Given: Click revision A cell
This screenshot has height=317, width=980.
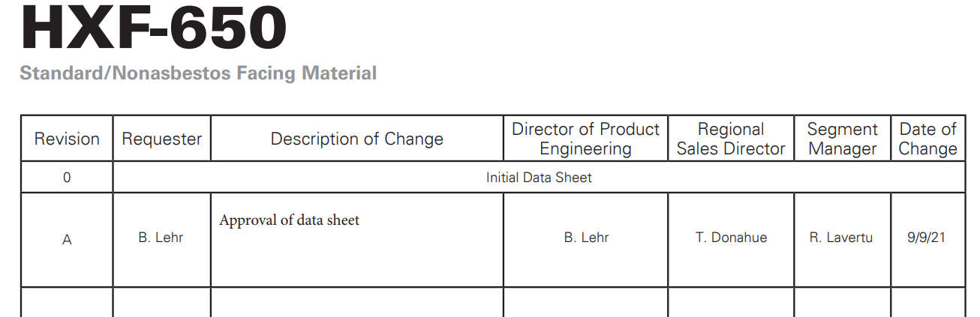Looking at the screenshot, I should 67,240.
